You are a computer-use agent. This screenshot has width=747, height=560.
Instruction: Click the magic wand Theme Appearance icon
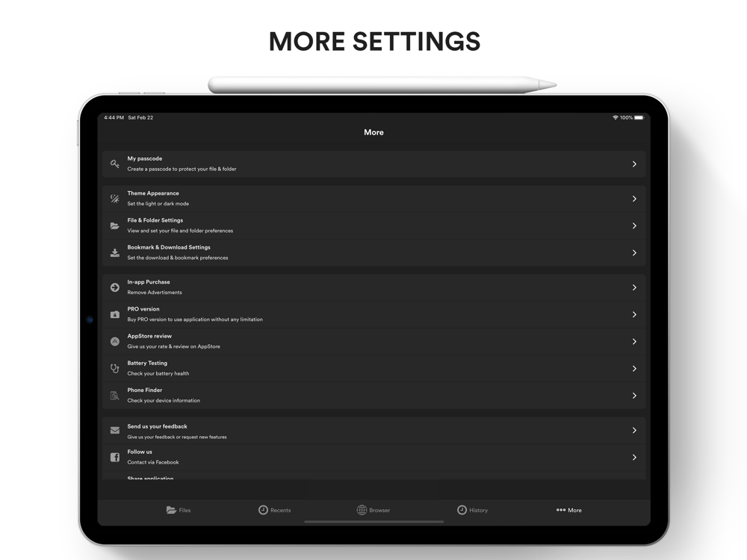(115, 199)
